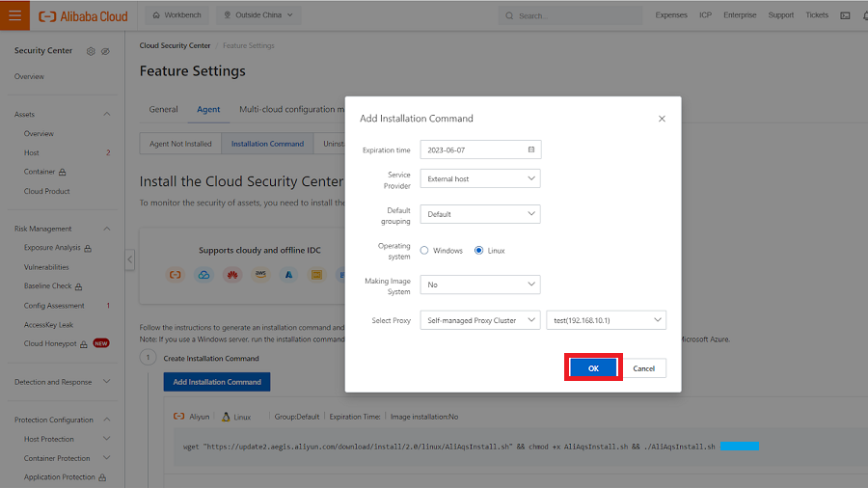
Task: Select the Windows operating system radio button
Action: (424, 251)
